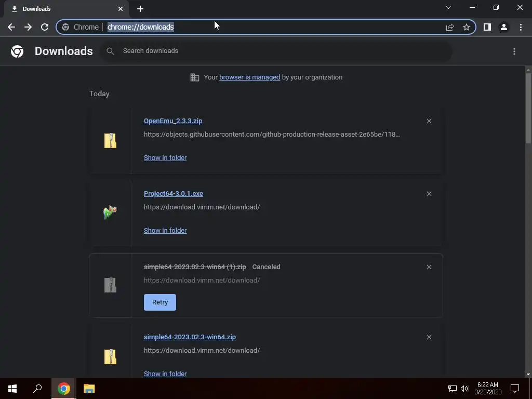Click the page vertical scrollbar thumb

click(x=528, y=108)
